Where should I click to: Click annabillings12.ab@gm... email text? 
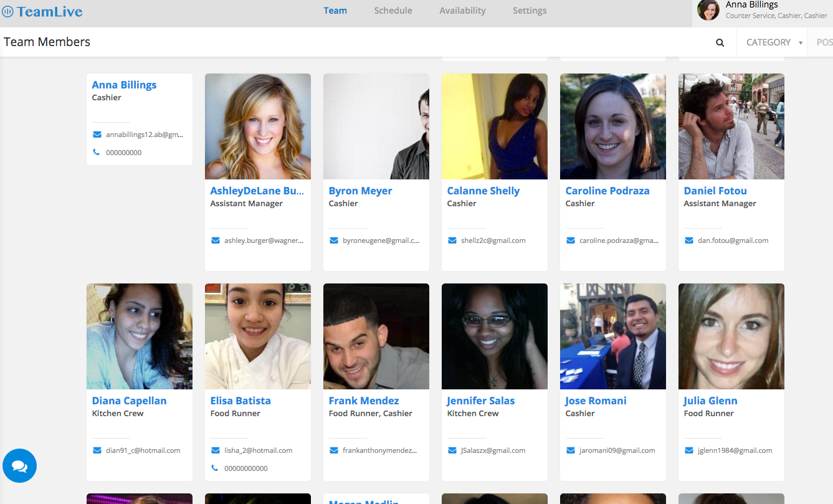(145, 135)
